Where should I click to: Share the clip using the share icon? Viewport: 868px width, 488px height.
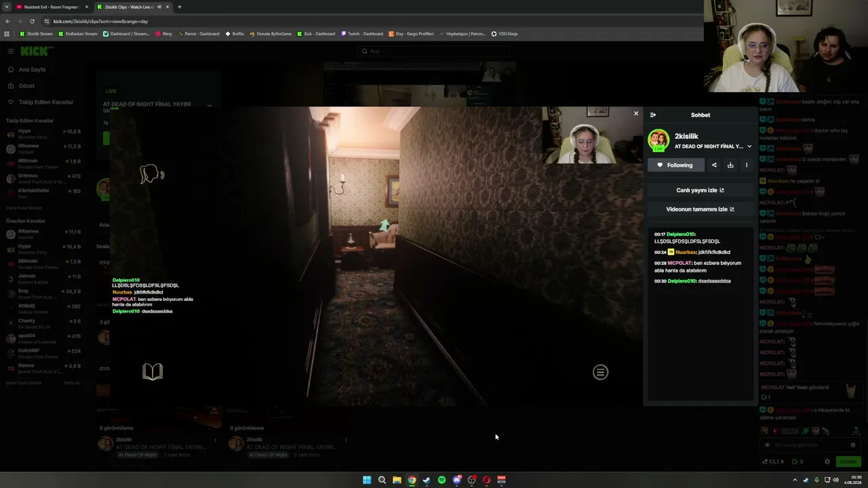(x=714, y=165)
